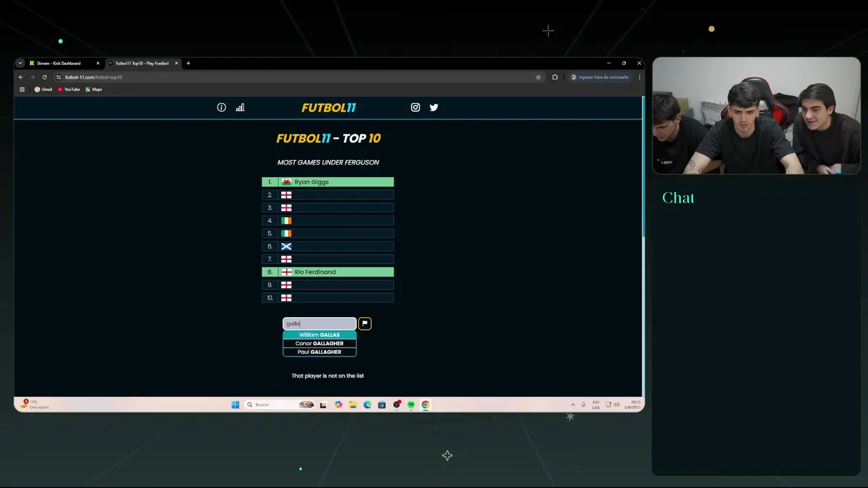Go forward in browser

[x=32, y=77]
